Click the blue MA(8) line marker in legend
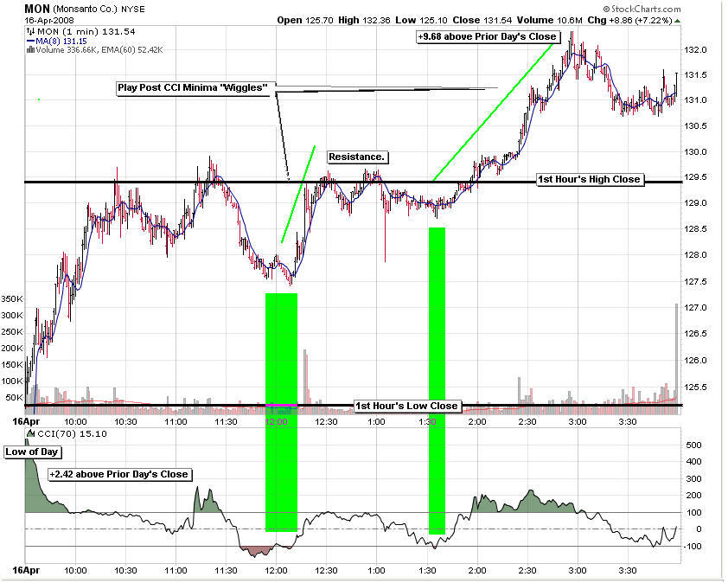The width and height of the screenshot is (728, 583). (x=30, y=41)
